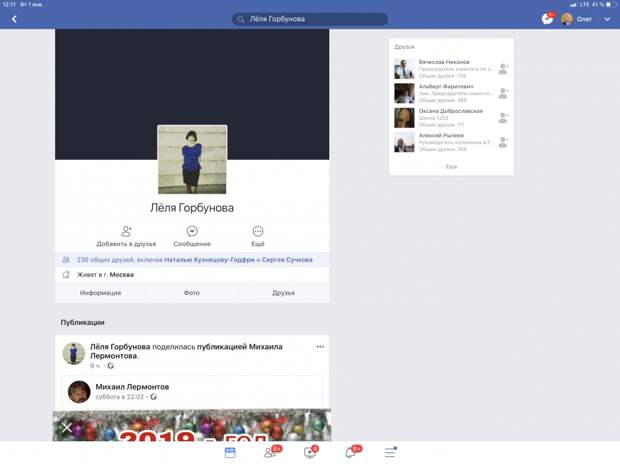Click Сообщение messenger icon

click(192, 231)
